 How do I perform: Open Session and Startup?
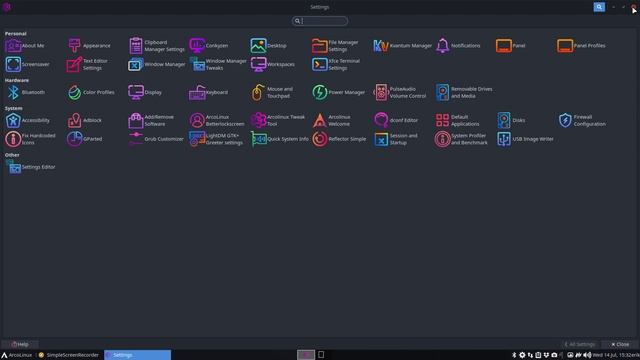pos(396,139)
